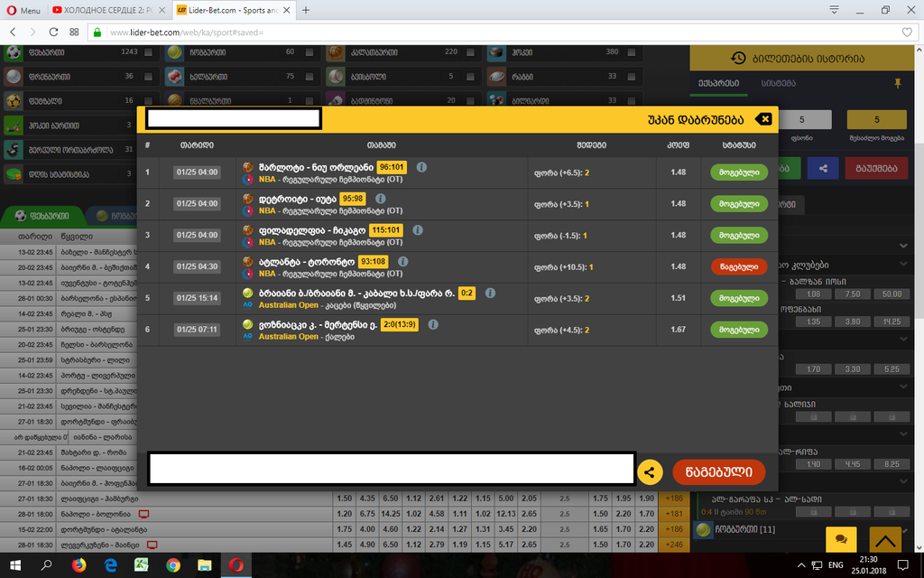Tick the ბეისბოლი (5) checkbox
Image resolution: width=924 pixels, height=578 pixels.
click(470, 77)
